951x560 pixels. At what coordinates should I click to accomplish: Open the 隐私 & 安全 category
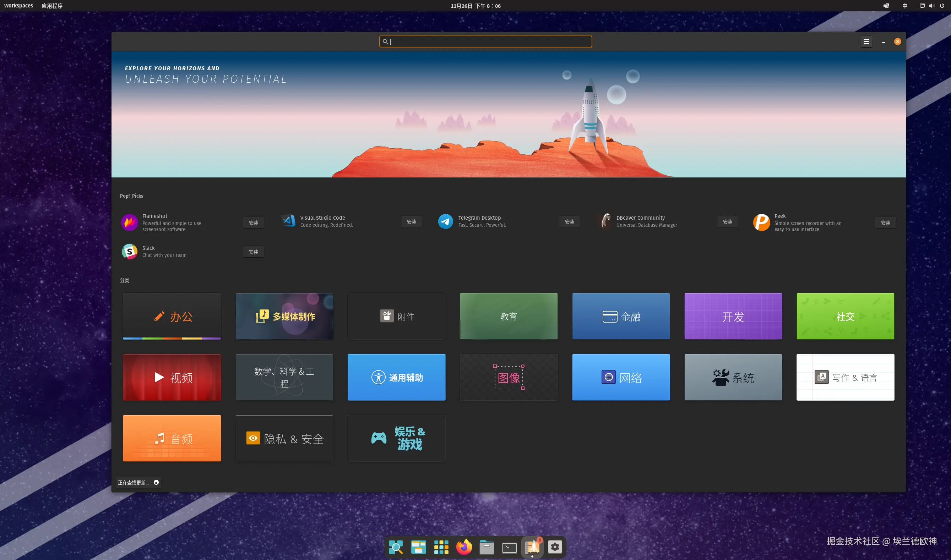pyautogui.click(x=284, y=438)
